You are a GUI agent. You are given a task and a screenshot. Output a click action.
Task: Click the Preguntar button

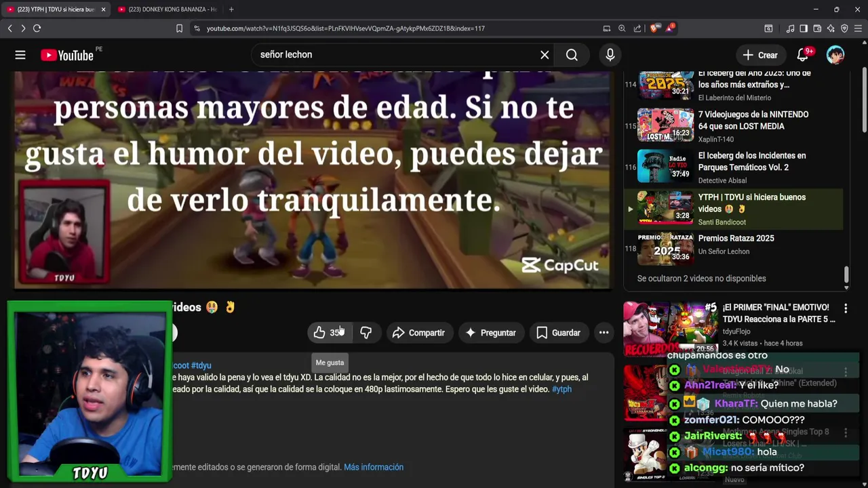pyautogui.click(x=490, y=333)
